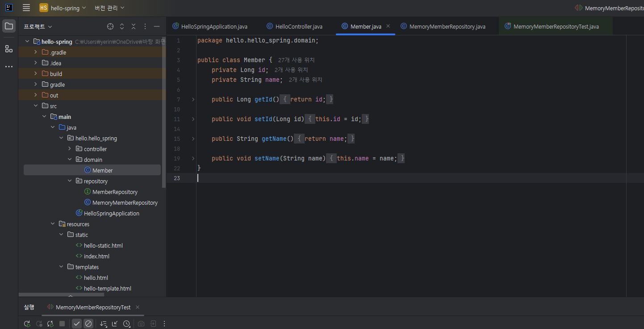Expand the controller package
The image size is (644, 329).
70,149
